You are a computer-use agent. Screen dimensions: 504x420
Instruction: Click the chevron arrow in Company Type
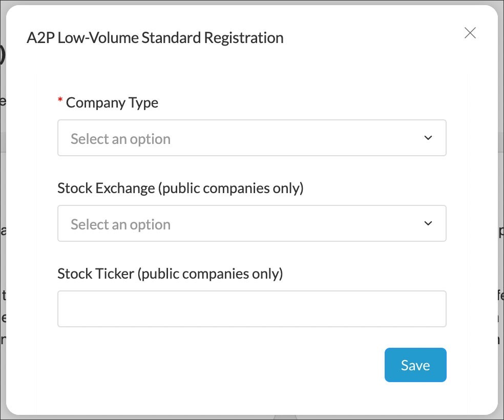[428, 138]
